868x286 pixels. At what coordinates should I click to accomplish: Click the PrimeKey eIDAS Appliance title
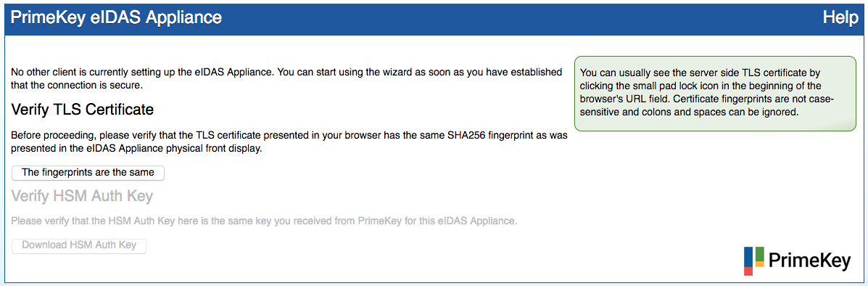(116, 17)
